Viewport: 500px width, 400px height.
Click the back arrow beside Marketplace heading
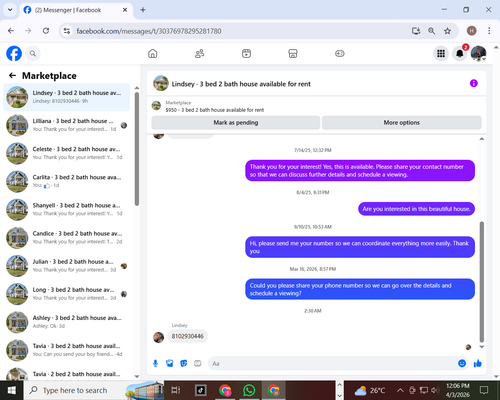click(x=12, y=76)
